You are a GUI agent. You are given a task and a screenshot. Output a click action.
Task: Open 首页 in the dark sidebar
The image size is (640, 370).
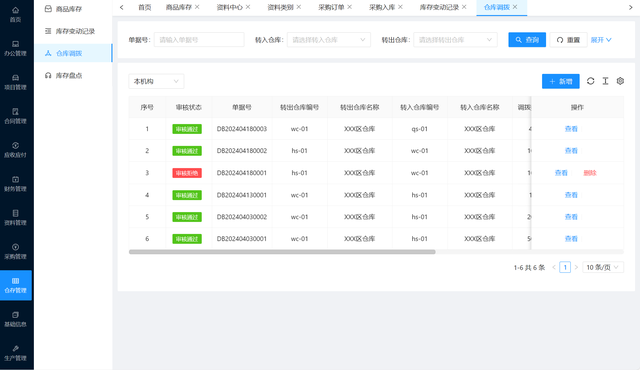click(16, 14)
